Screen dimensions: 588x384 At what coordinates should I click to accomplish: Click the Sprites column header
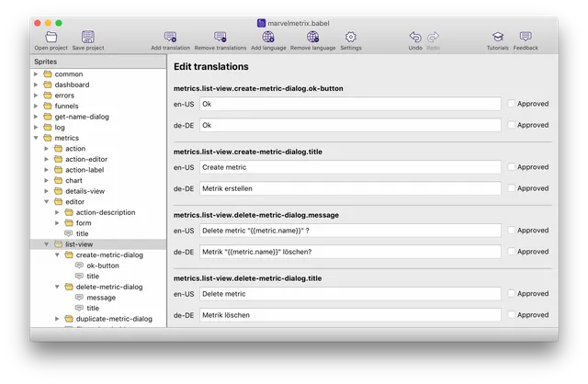(x=98, y=62)
